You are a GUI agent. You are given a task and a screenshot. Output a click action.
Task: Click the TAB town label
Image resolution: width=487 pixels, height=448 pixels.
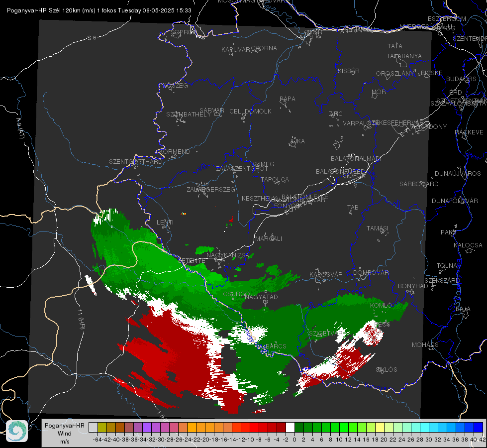coord(353,208)
